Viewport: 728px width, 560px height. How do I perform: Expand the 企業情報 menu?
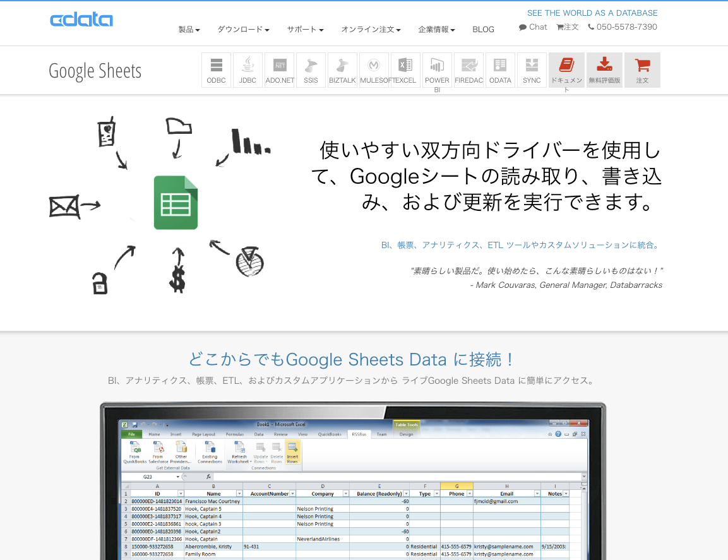[x=436, y=29]
